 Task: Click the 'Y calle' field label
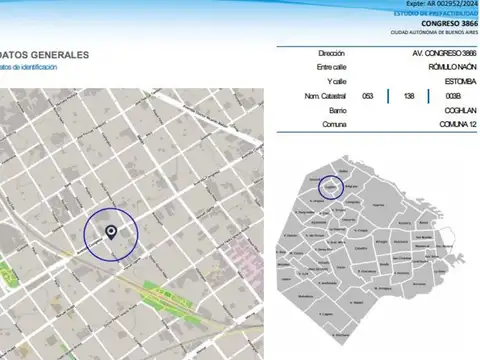[x=337, y=82]
